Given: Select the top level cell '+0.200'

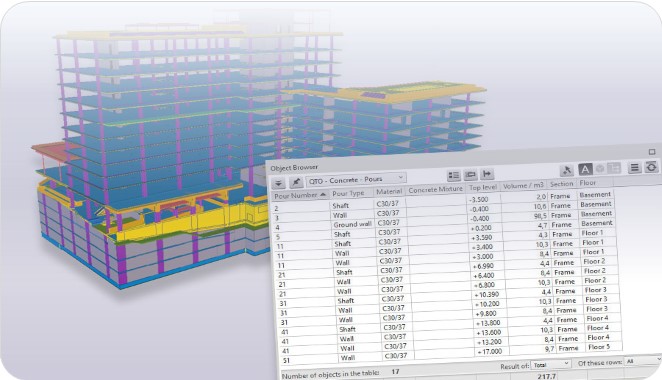Looking at the screenshot, I should (x=480, y=228).
